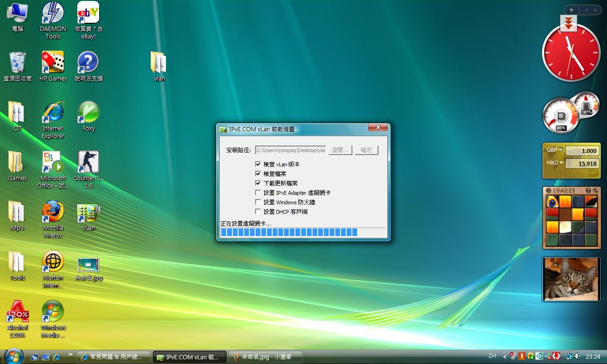Expand hidden system tray icons arrow

tap(504, 356)
